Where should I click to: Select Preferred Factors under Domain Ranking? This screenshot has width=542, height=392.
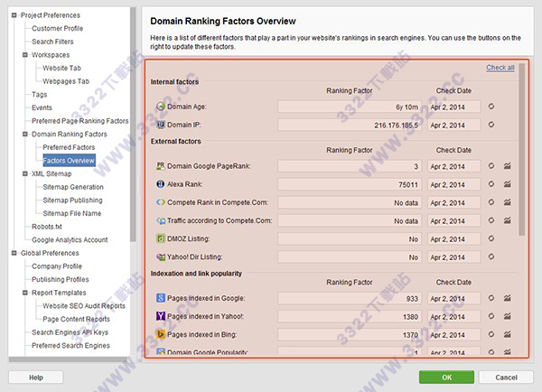coord(69,147)
